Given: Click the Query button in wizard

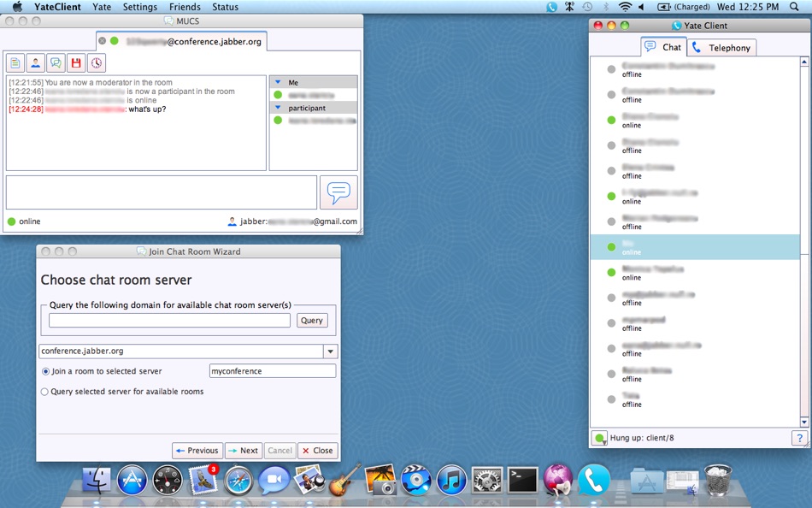Looking at the screenshot, I should pos(312,321).
